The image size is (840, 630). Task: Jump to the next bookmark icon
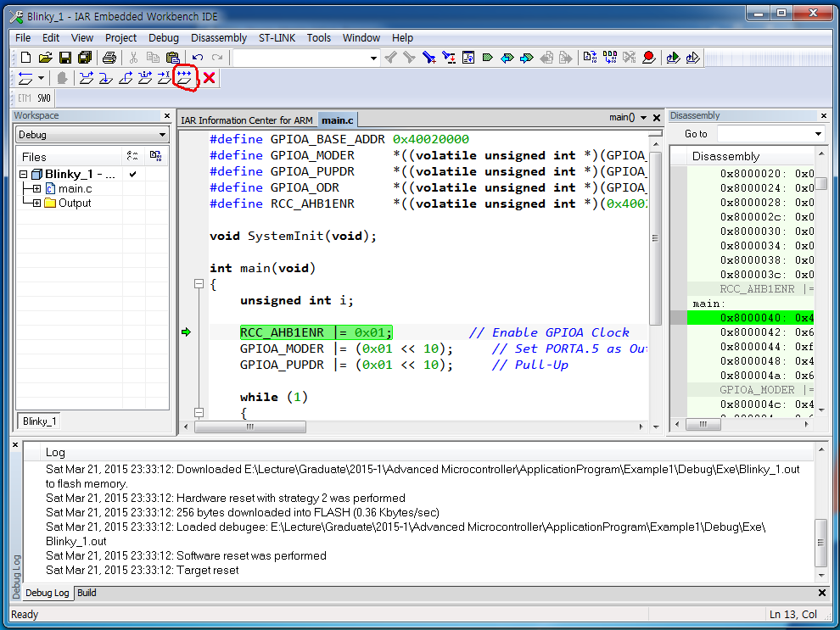(x=527, y=58)
